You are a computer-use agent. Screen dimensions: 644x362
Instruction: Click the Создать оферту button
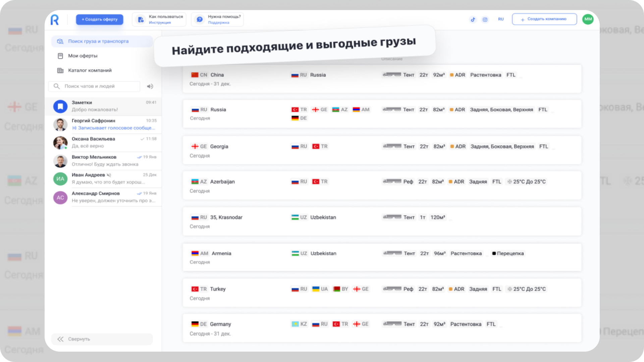pyautogui.click(x=100, y=19)
